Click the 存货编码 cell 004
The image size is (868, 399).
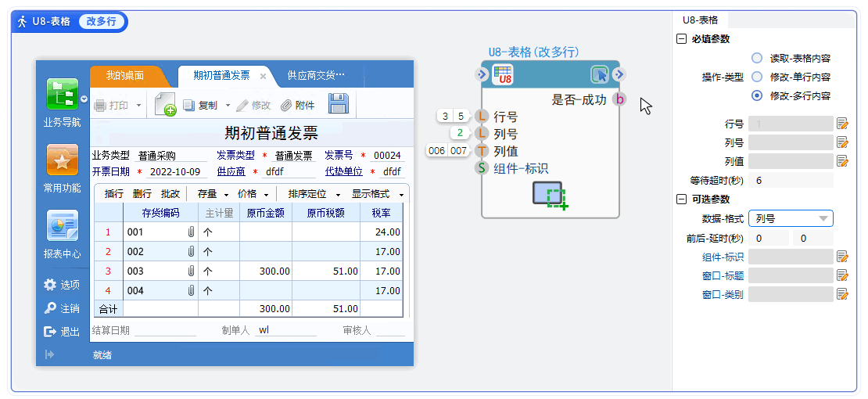pos(160,290)
